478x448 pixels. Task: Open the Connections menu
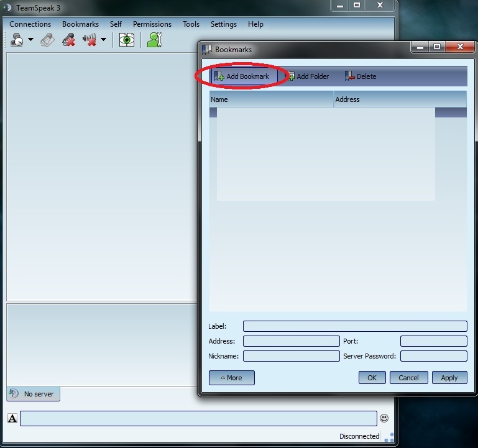coord(30,24)
